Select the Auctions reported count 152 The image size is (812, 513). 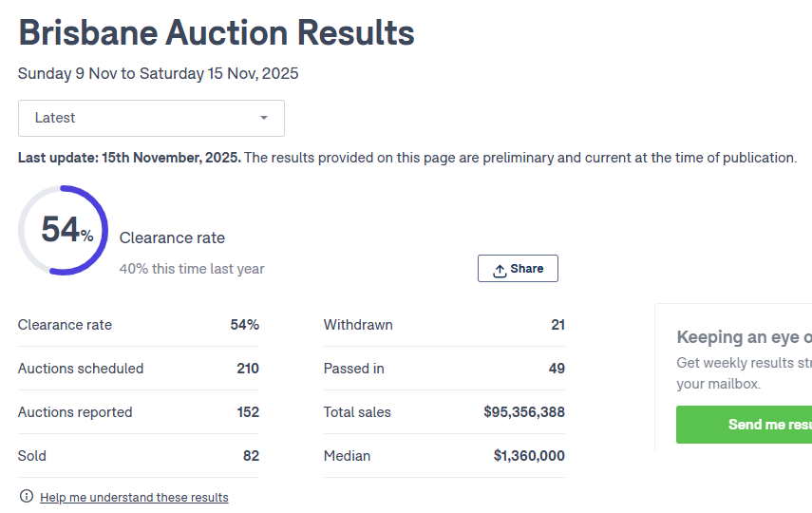point(248,412)
